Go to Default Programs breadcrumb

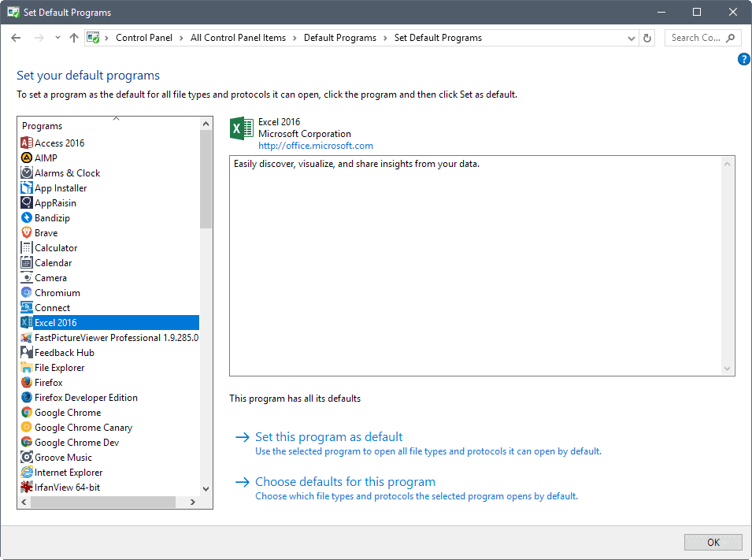point(340,38)
